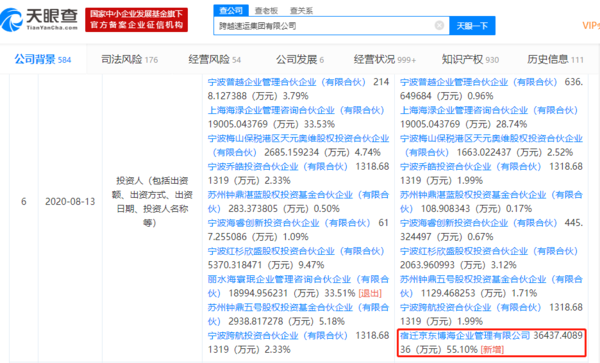Viewport: 600px width, 363px height.
Task: Select the text 18994.956231 (万元) 33.51%
Action: [x=292, y=293]
